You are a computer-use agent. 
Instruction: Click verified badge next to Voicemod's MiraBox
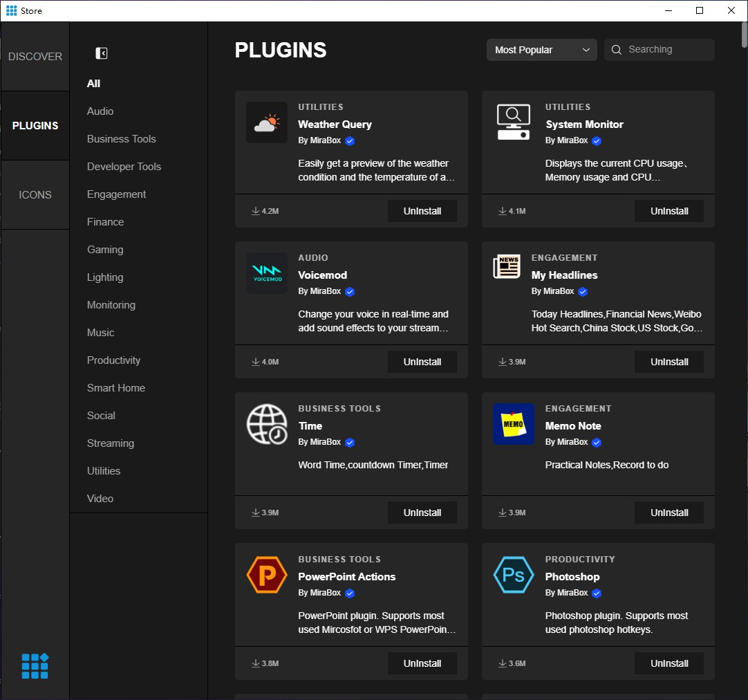[x=350, y=291]
